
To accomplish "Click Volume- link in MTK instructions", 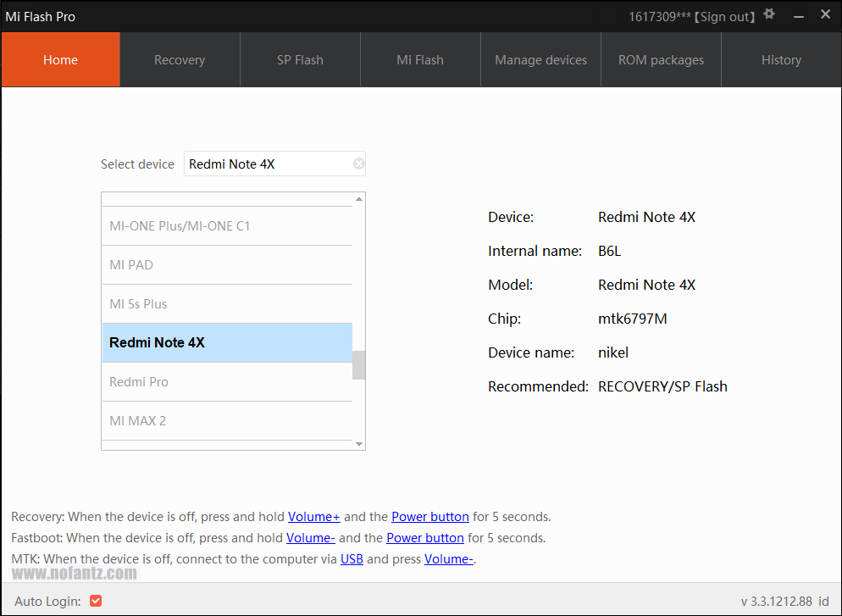I will point(448,559).
